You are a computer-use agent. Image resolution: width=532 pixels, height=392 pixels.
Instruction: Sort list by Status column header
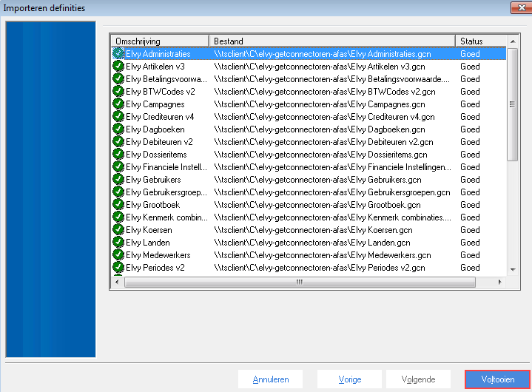[x=481, y=41]
